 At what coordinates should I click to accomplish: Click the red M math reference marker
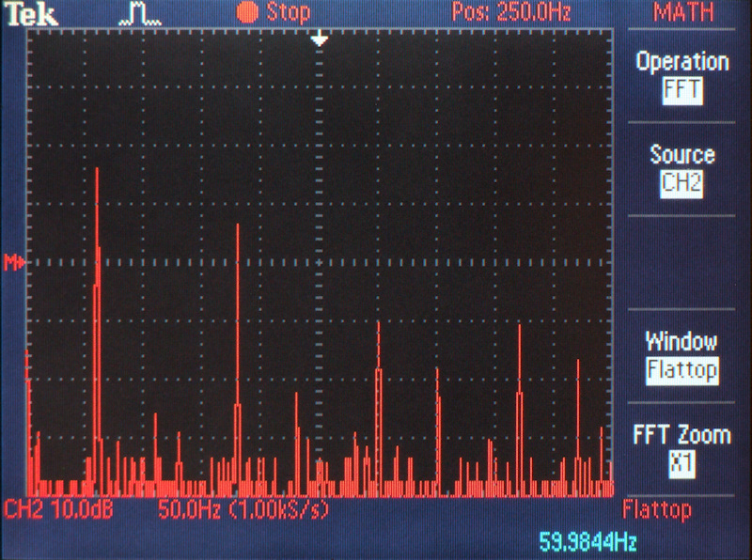click(x=14, y=262)
